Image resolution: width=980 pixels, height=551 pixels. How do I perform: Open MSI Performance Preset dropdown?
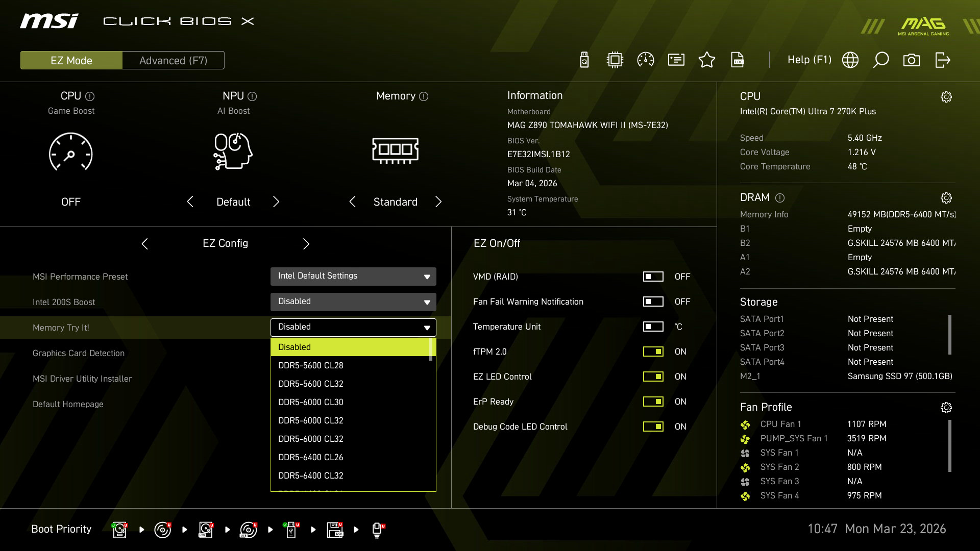pyautogui.click(x=353, y=276)
